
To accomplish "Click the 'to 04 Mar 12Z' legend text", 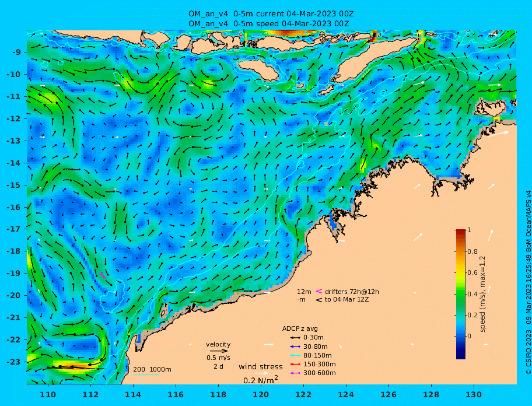I will coord(346,299).
